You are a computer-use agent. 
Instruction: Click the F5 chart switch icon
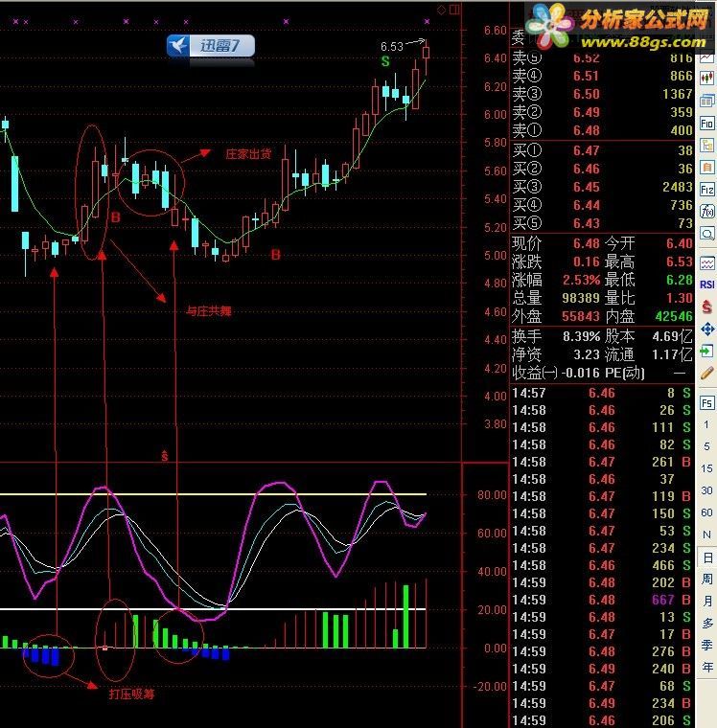click(706, 402)
